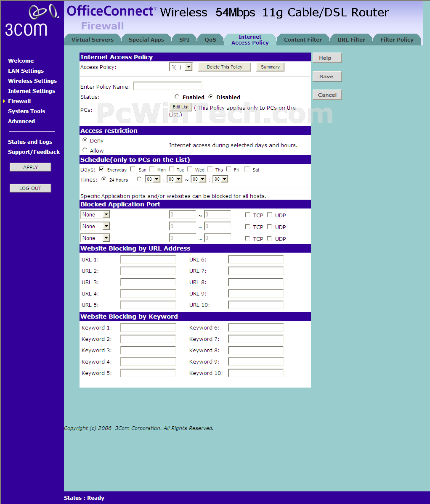Viewport: 430px width, 504px height.
Task: Open the URL Filter tab
Action: coord(351,40)
